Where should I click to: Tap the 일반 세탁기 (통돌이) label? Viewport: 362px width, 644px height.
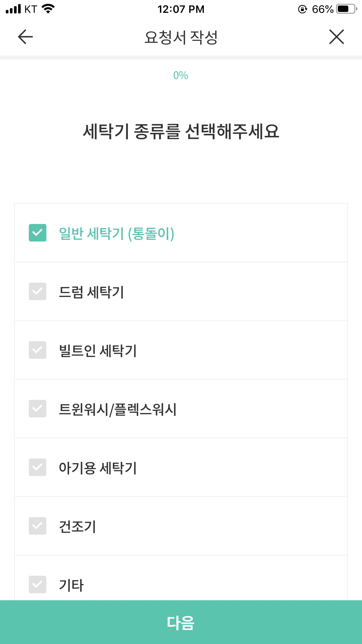point(117,234)
